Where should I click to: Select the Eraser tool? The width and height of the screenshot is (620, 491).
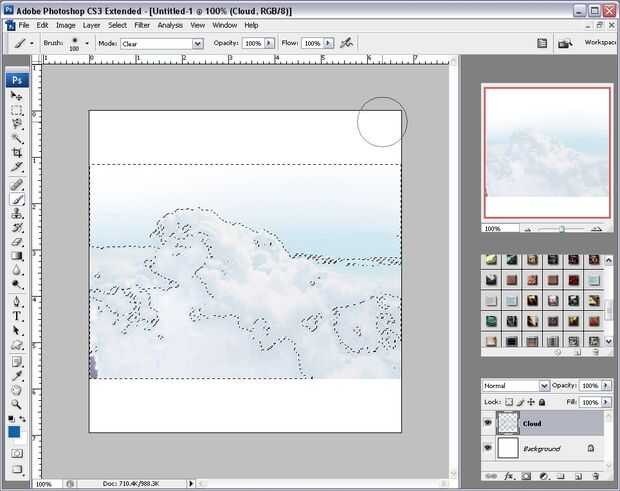(x=16, y=242)
